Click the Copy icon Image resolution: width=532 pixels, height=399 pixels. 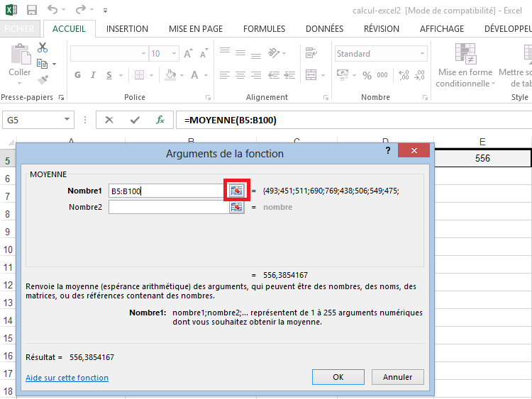[x=42, y=63]
